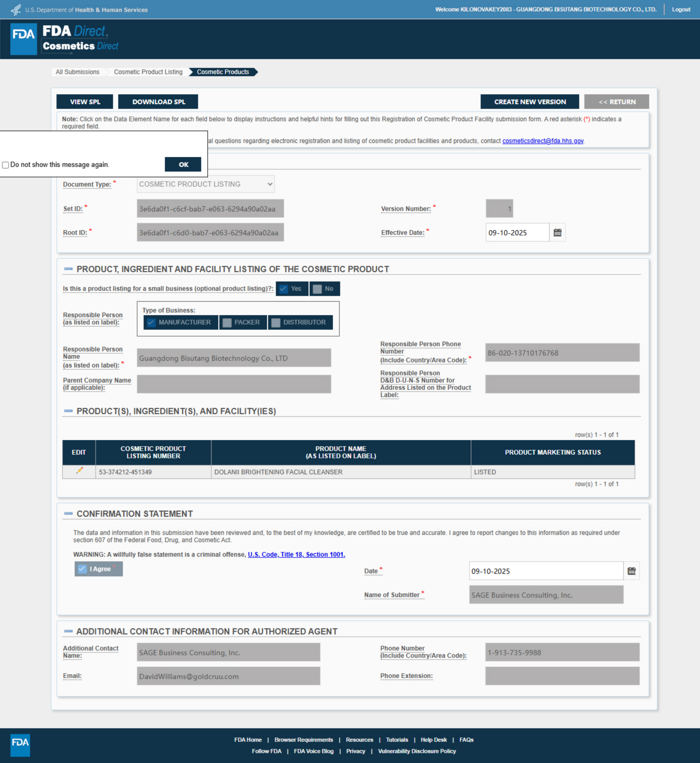The image size is (700, 763).
Task: Collapse the Additional Contact Information section icon
Action: [x=68, y=631]
